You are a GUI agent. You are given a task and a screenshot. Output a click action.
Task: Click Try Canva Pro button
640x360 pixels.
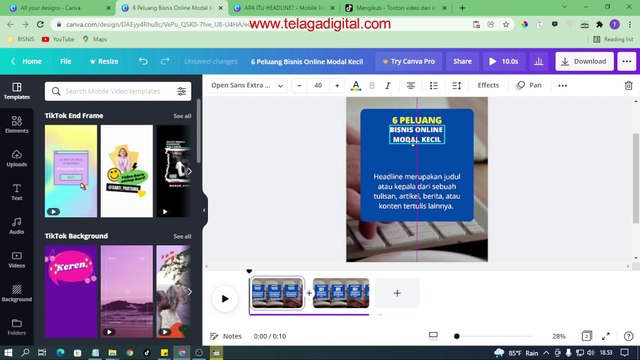409,61
